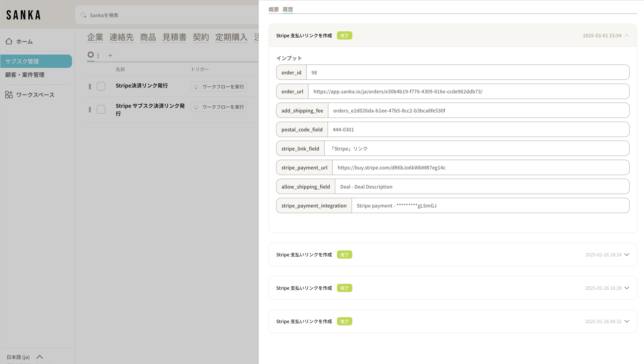The height and width of the screenshot is (364, 644).
Task: Click the circle view icon above table
Action: point(90,55)
